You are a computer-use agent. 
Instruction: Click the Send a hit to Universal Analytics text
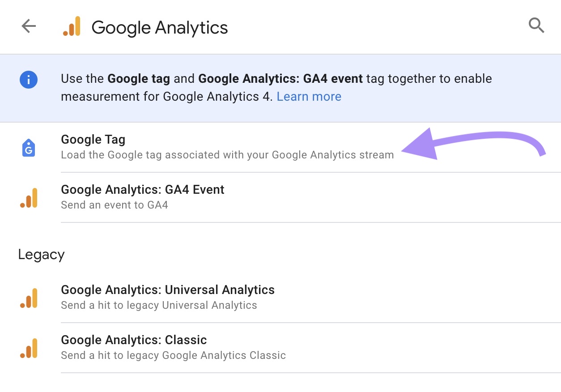[159, 305]
